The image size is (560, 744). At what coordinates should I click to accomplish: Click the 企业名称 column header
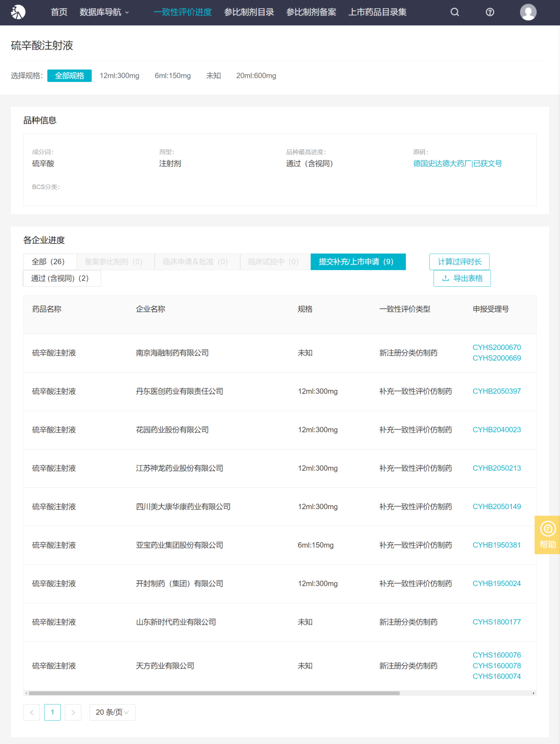[x=150, y=309]
